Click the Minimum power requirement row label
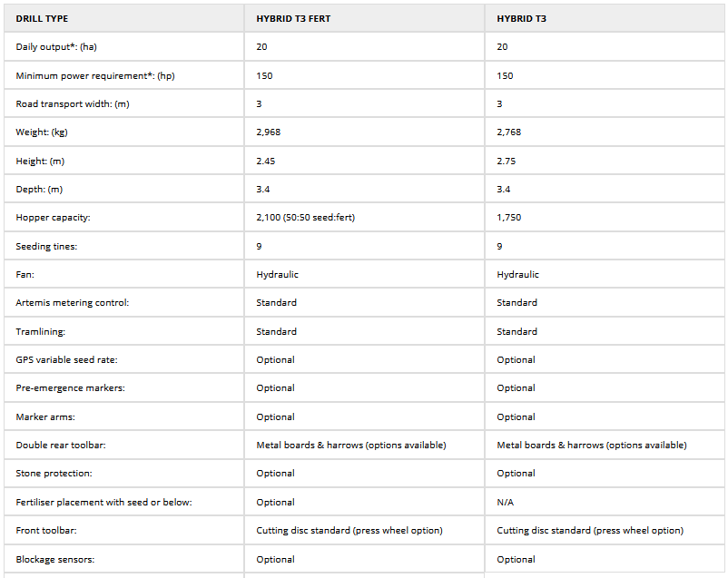Viewport: 728px width, 578px height. click(94, 75)
